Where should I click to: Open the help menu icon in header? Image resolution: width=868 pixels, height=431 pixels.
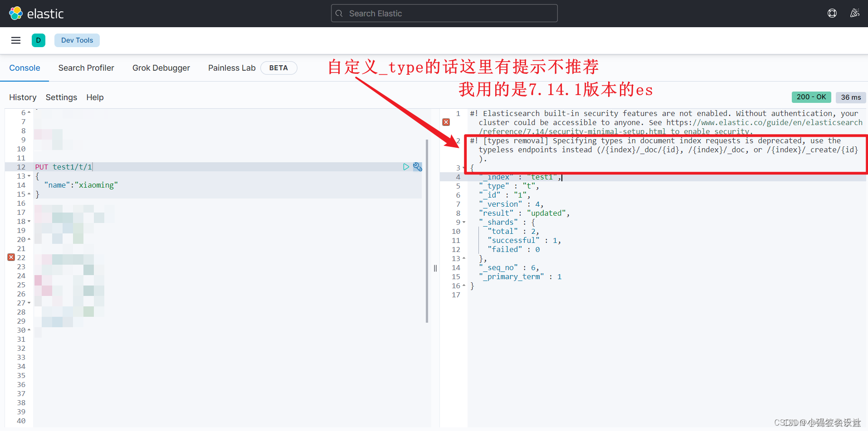pos(832,13)
